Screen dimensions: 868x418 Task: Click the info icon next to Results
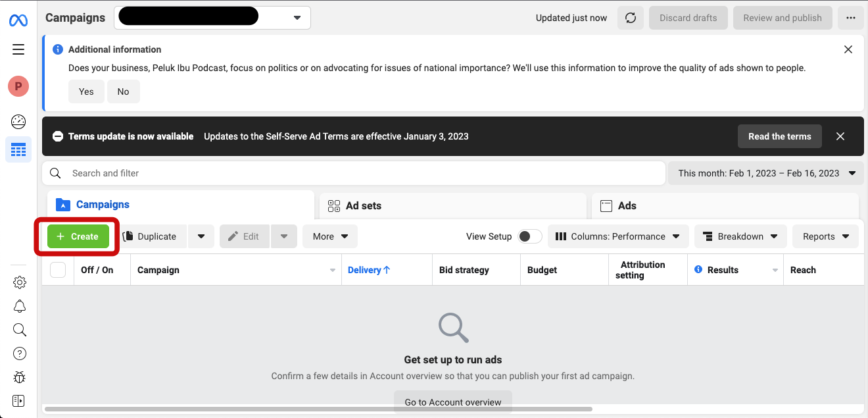(698, 270)
